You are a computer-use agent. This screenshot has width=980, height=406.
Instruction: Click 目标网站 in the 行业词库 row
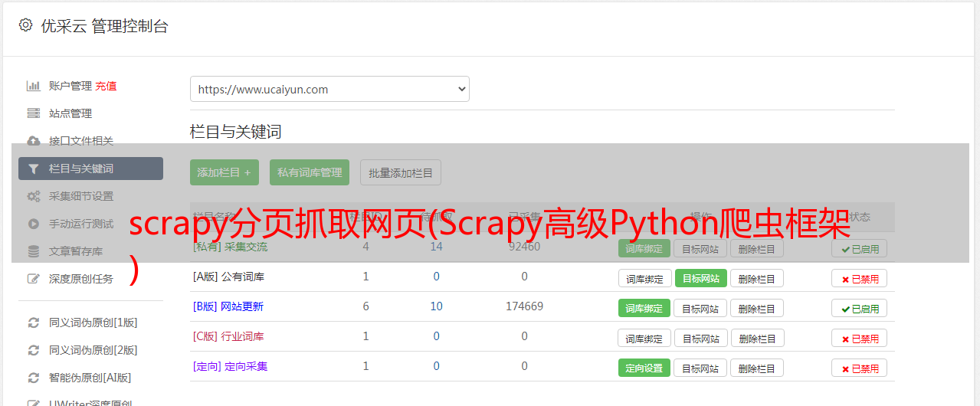(700, 338)
